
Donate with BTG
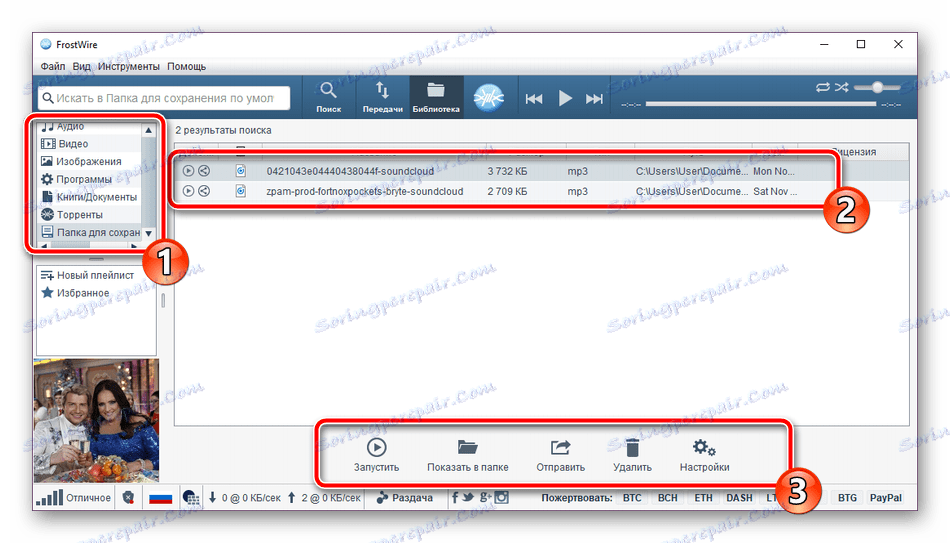click(847, 498)
